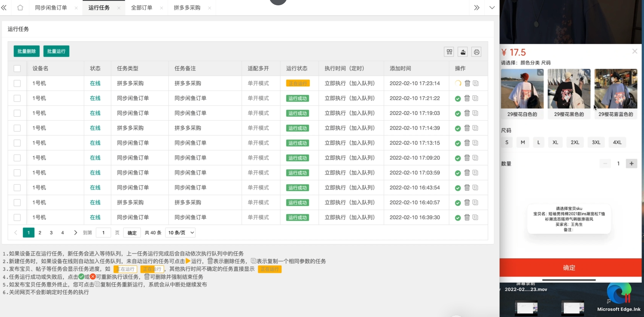Click the print table icon
Screen dimensions: 644x317
pyautogui.click(x=476, y=52)
